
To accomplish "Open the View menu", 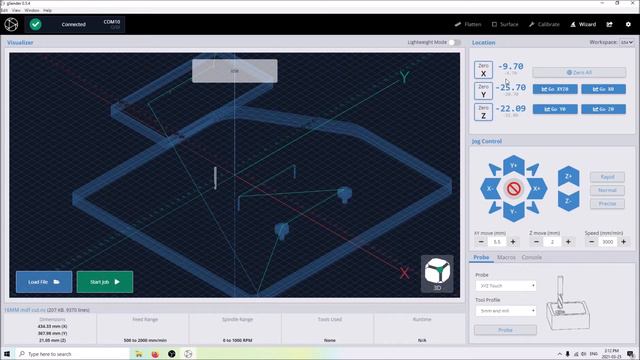I will pos(16,10).
